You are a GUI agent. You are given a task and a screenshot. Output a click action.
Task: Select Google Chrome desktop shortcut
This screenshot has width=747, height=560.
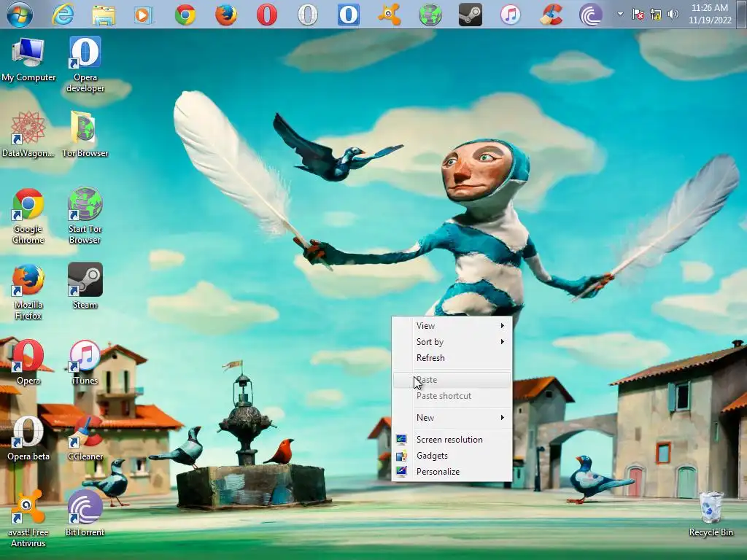click(28, 217)
